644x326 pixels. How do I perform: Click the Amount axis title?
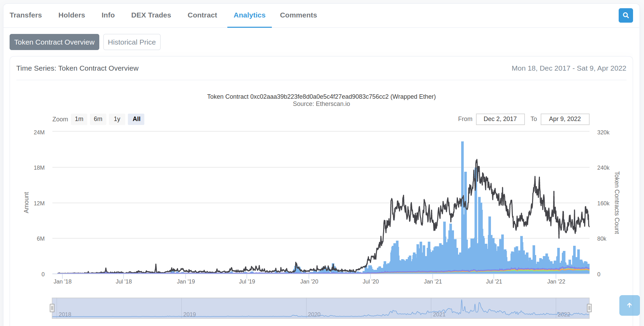[x=26, y=203]
